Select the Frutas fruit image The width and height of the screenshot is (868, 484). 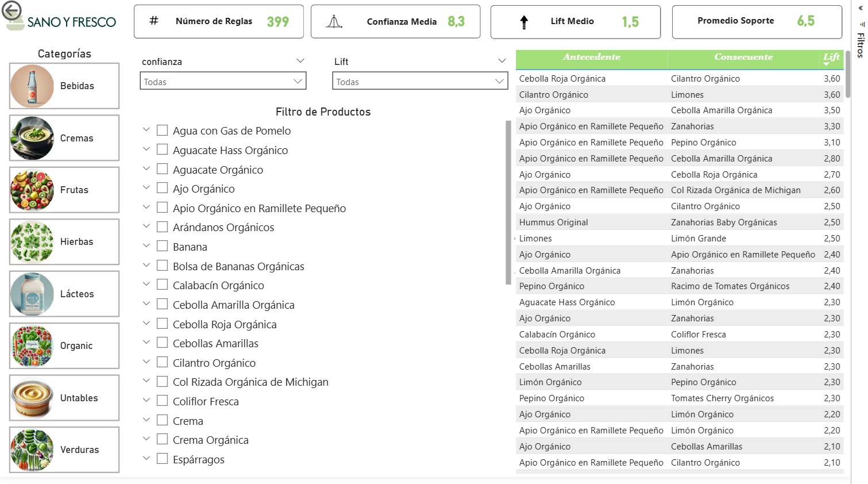tap(32, 190)
